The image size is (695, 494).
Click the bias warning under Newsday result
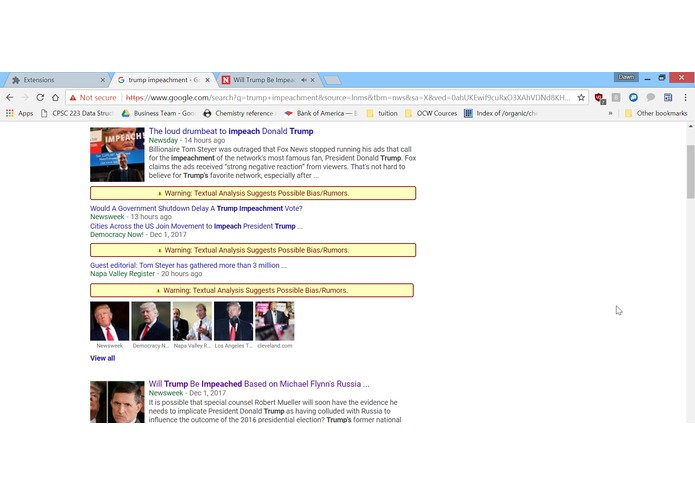click(x=253, y=193)
